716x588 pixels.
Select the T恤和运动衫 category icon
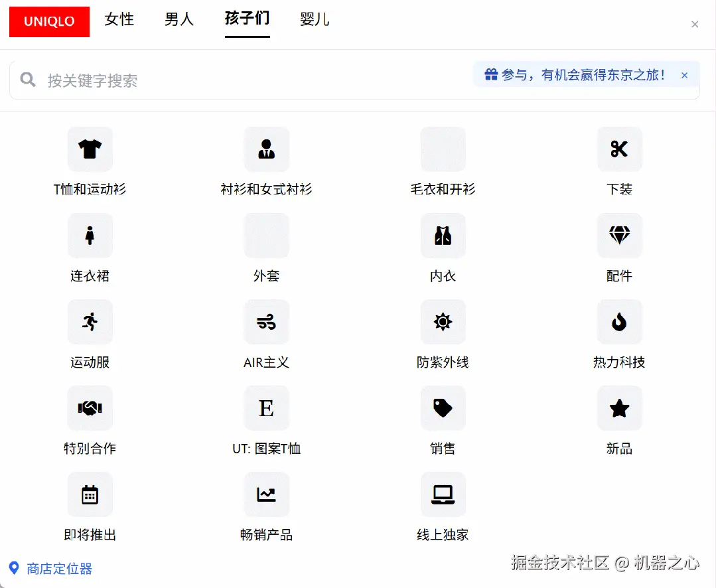point(90,149)
